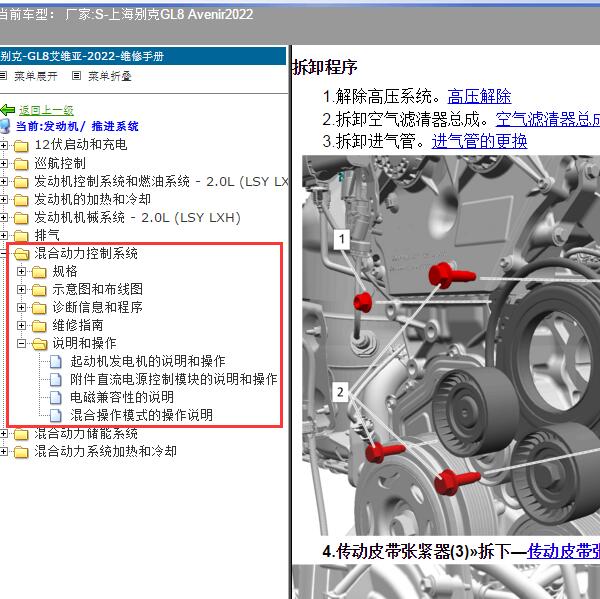Expand the 诊断信息和程序 subfolder
Screen dimensions: 600x599
(x=22, y=307)
